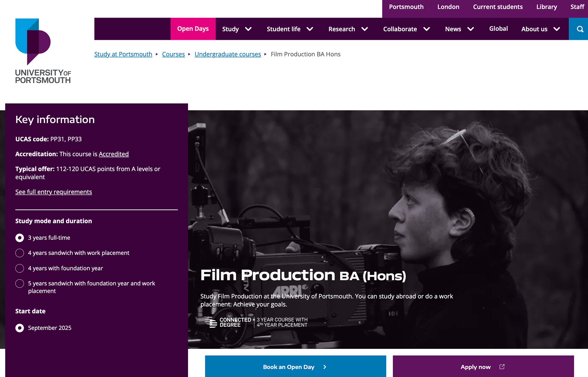The height and width of the screenshot is (377, 588).
Task: Go to the Global nav link
Action: click(498, 29)
